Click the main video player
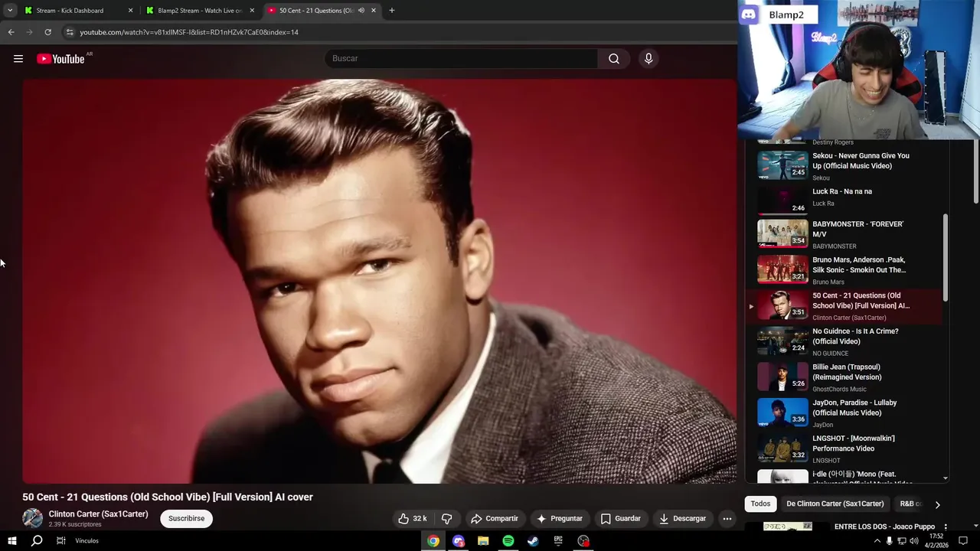This screenshot has width=980, height=551. click(379, 281)
